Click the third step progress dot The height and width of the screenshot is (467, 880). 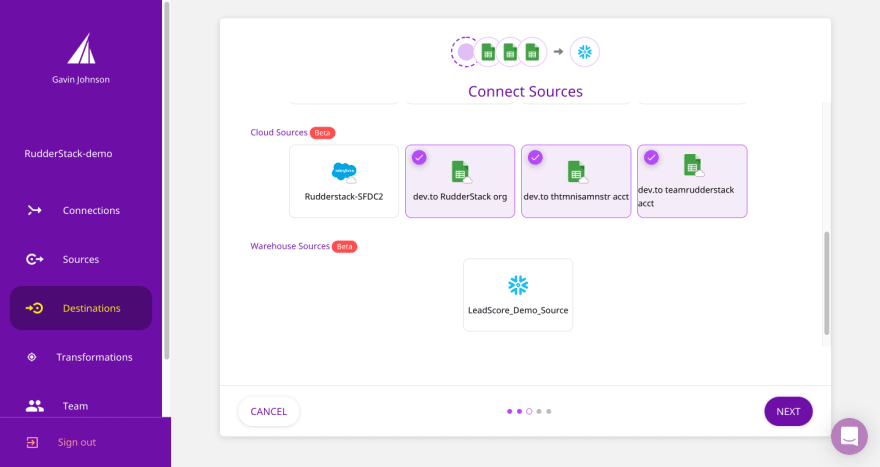click(529, 411)
